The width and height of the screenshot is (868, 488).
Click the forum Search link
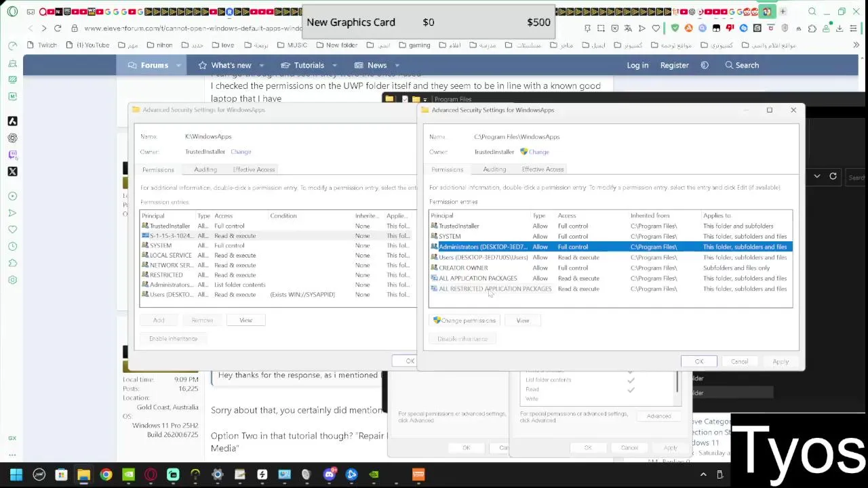pyautogui.click(x=742, y=65)
